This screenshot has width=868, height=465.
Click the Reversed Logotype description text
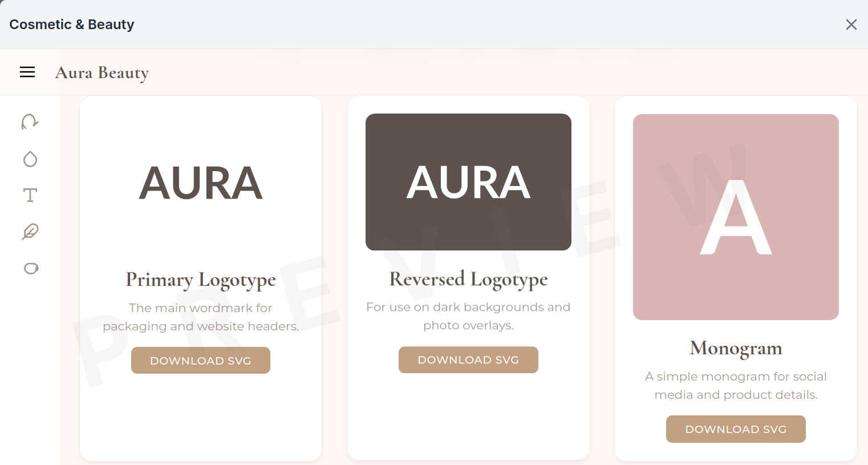(x=468, y=316)
